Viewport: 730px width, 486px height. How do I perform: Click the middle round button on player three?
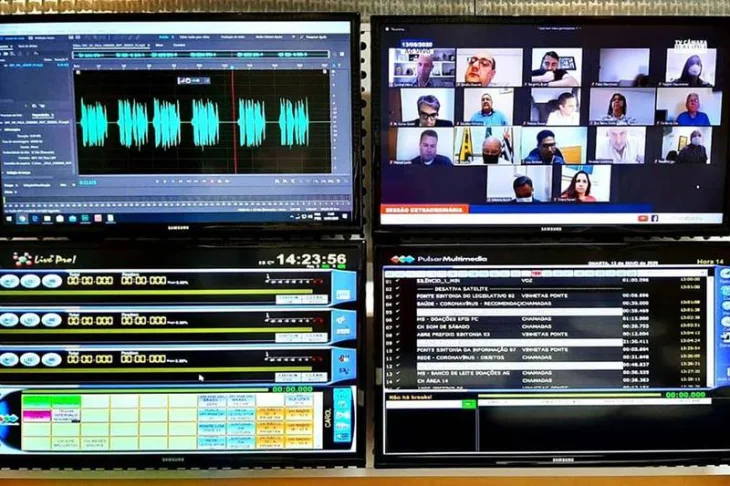(x=30, y=359)
